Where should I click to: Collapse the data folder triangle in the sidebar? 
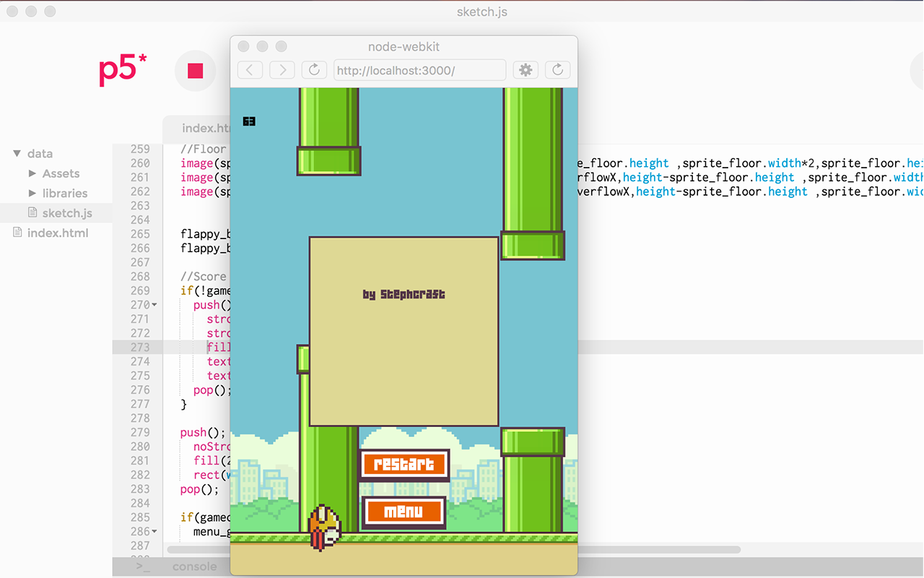click(17, 153)
